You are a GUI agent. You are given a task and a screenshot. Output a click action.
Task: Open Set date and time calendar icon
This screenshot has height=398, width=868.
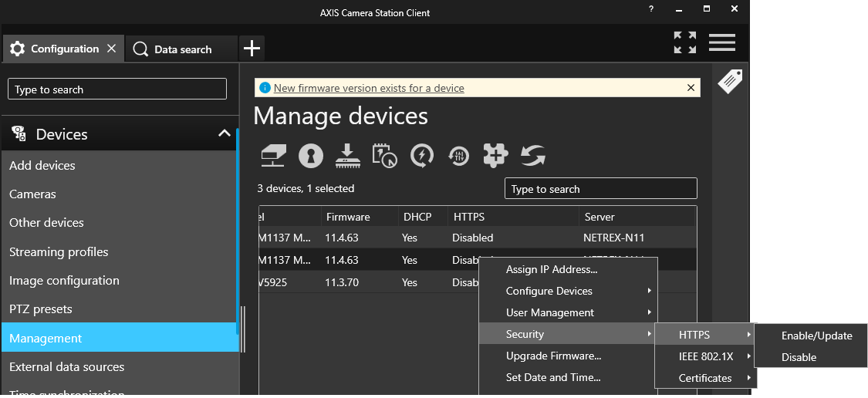tap(385, 156)
